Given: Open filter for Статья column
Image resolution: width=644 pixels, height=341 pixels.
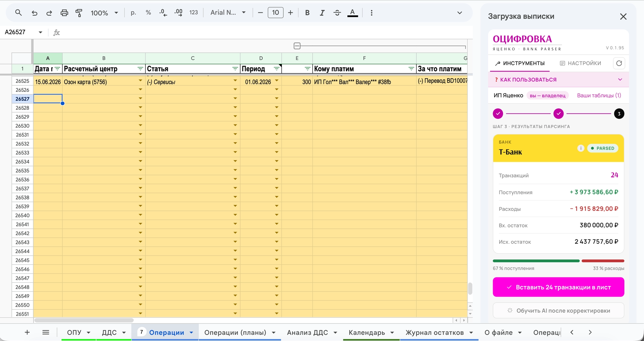Looking at the screenshot, I should (235, 69).
